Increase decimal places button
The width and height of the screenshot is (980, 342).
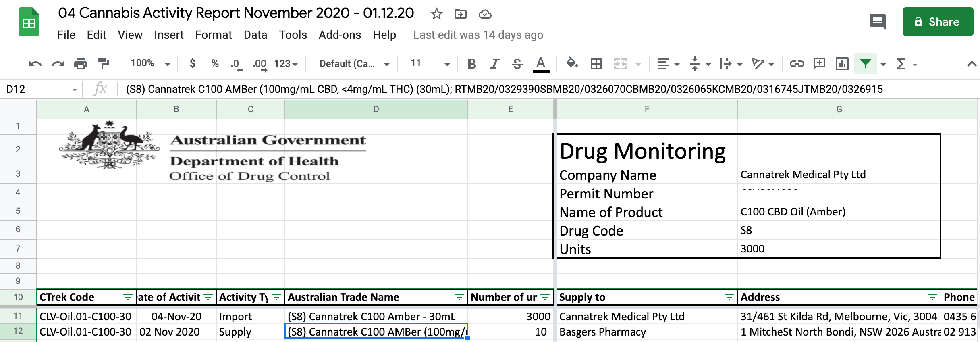[260, 64]
